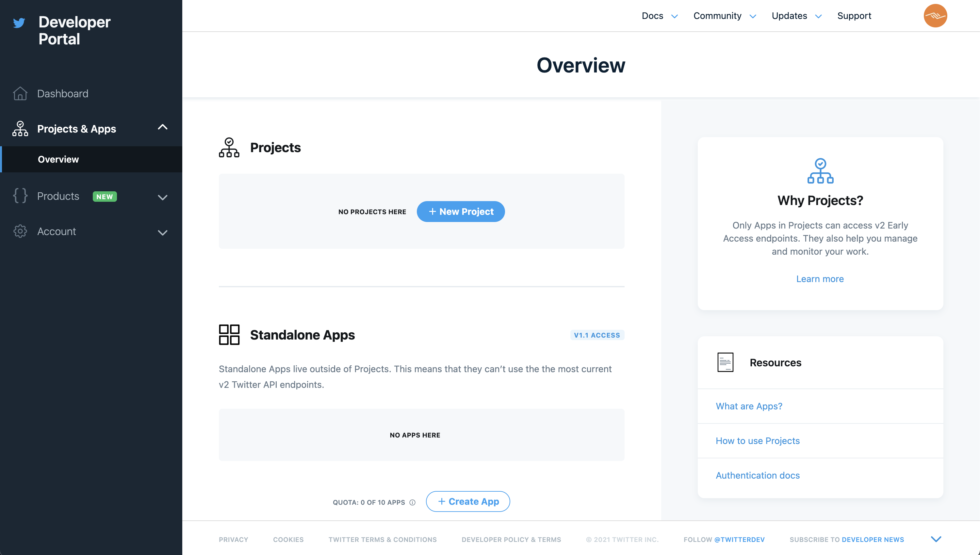Screen dimensions: 980x555
Task: Click the Standalone Apps grid icon
Action: pos(229,335)
